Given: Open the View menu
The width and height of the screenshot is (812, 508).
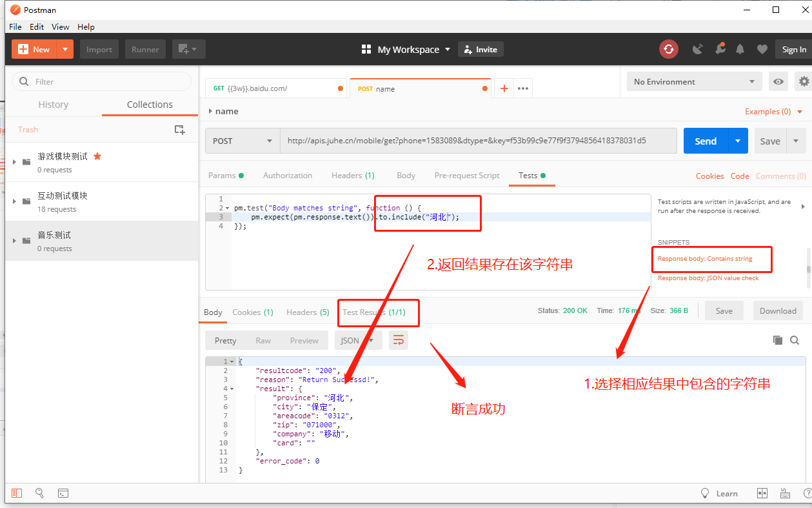Looking at the screenshot, I should click(61, 26).
